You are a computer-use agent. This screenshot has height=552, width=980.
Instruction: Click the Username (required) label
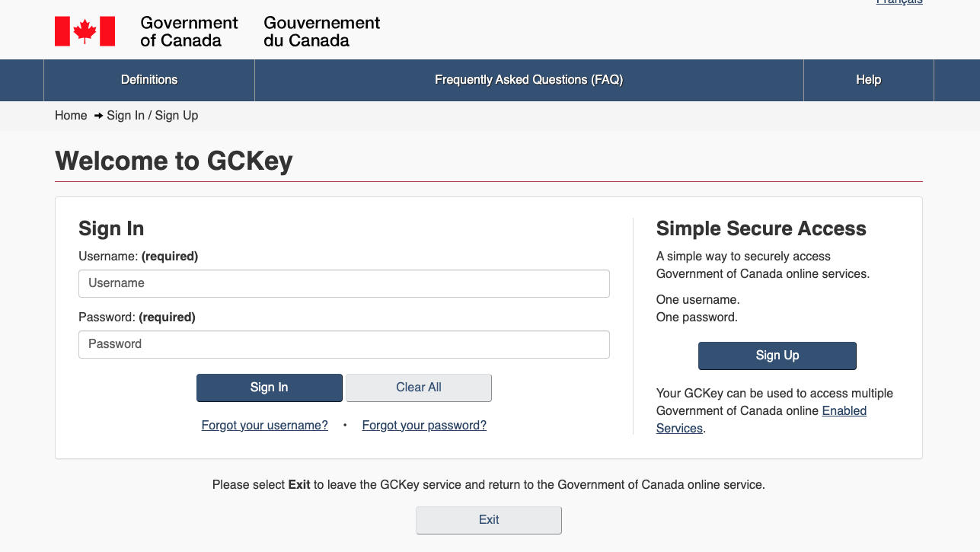[138, 257]
